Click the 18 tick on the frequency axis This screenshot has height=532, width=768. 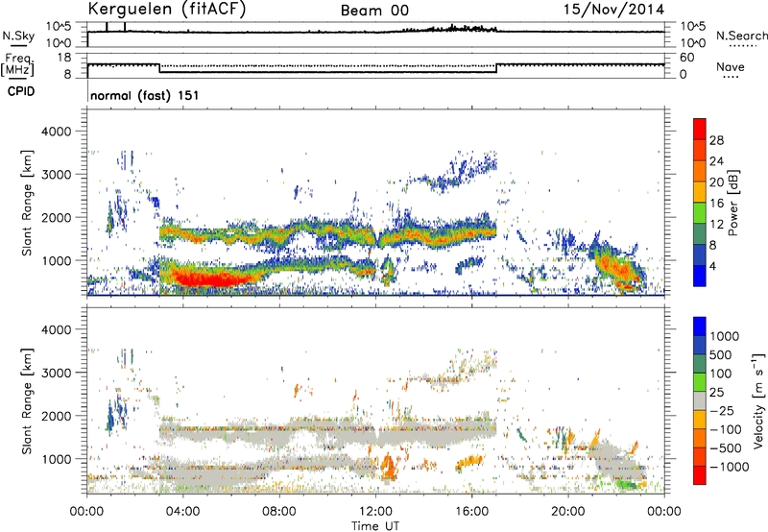point(64,58)
